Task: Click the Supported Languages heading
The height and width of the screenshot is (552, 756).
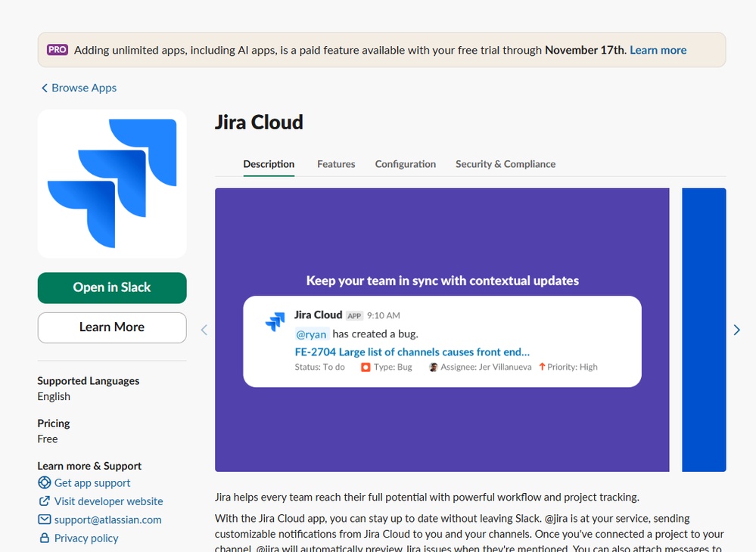Action: click(89, 380)
